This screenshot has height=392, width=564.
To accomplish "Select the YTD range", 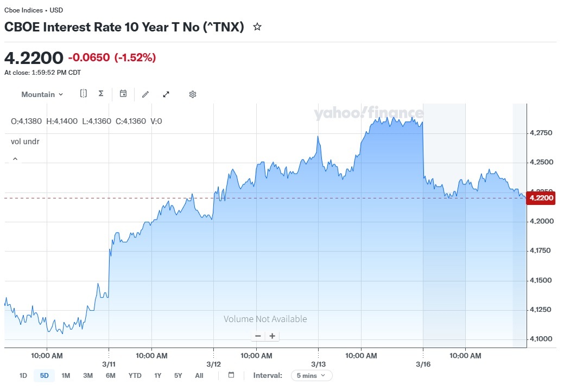I will click(135, 375).
